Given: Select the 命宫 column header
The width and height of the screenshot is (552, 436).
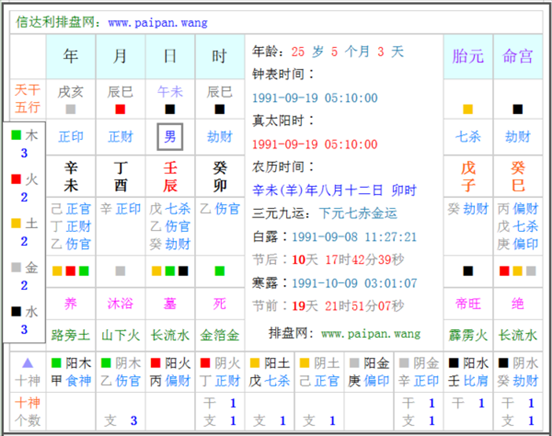Looking at the screenshot, I should click(518, 56).
